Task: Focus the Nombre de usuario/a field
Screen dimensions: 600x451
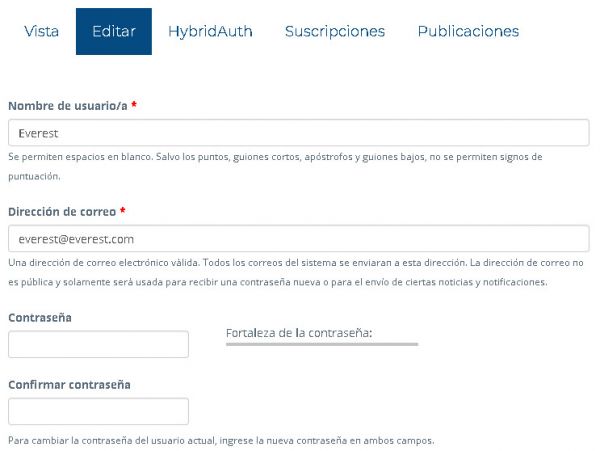Action: (298, 133)
